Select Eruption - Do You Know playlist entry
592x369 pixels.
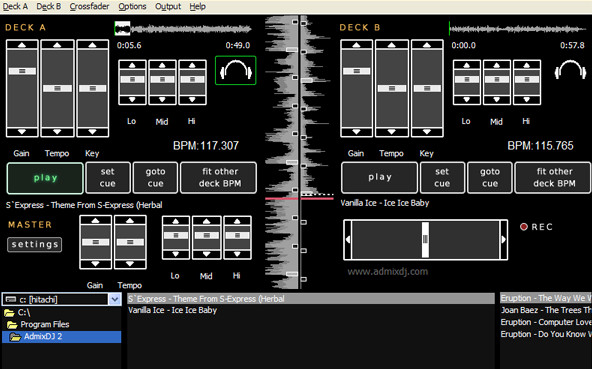[x=546, y=334]
